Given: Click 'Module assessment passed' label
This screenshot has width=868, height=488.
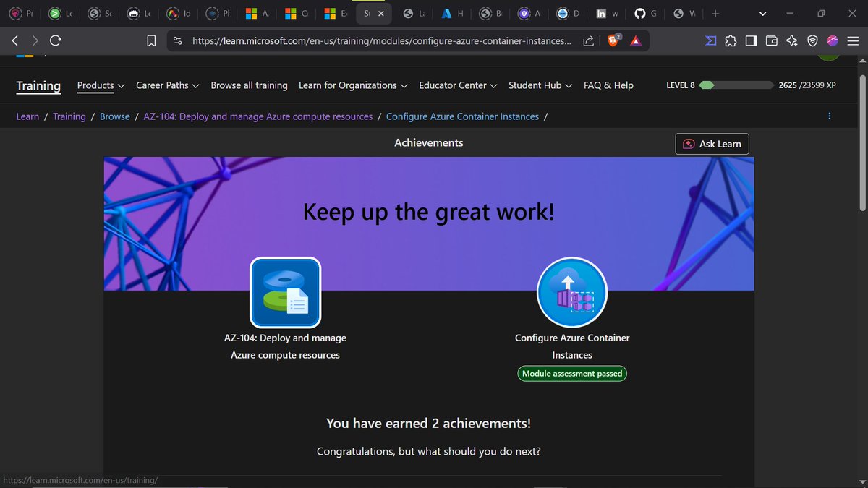Looking at the screenshot, I should 572,374.
